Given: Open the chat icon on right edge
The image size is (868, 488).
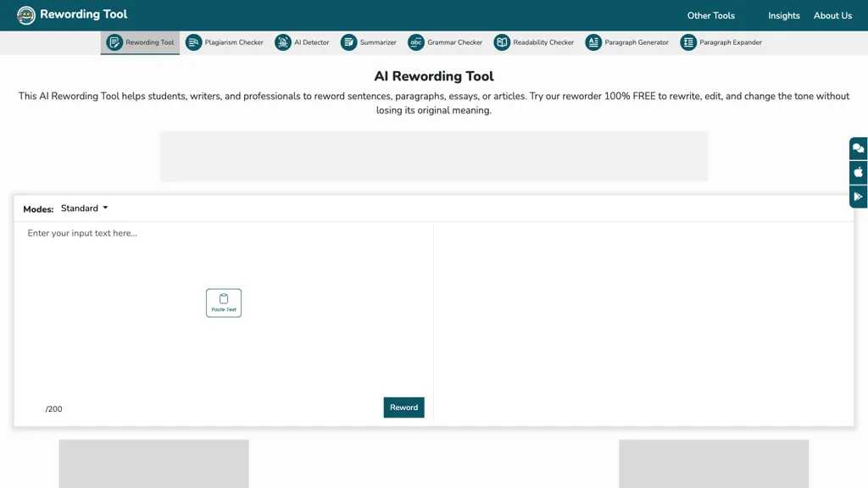Looking at the screenshot, I should click(858, 147).
